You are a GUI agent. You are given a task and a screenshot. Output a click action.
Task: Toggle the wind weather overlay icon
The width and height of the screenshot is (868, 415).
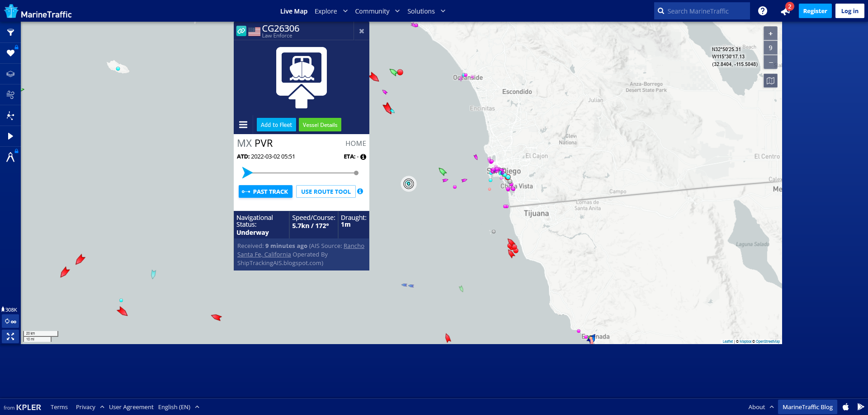10,95
